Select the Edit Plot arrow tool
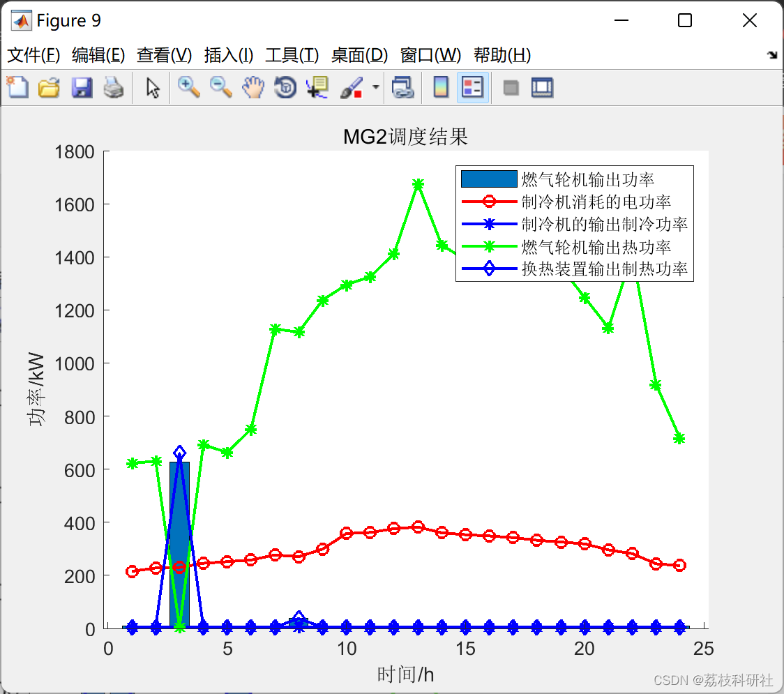The width and height of the screenshot is (784, 694). click(153, 87)
